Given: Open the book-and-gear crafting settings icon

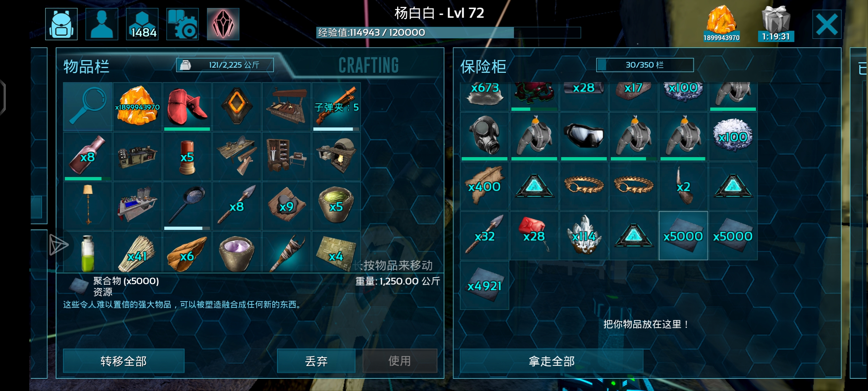Looking at the screenshot, I should pos(183,24).
